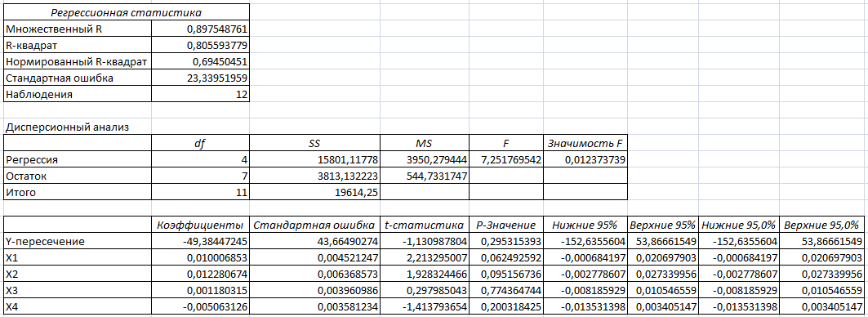Select X3 t-statistic 0,297985043
This screenshot has height=317, width=868.
(x=424, y=290)
